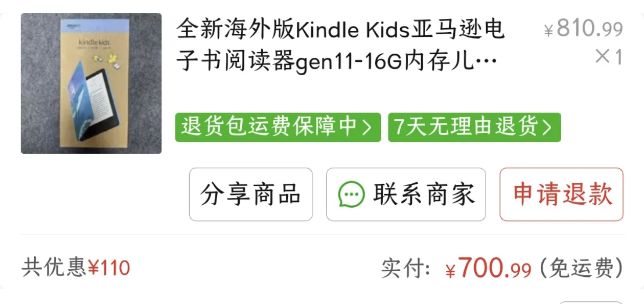Click the ×1 quantity indicator
The width and height of the screenshot is (644, 304).
coord(609,57)
